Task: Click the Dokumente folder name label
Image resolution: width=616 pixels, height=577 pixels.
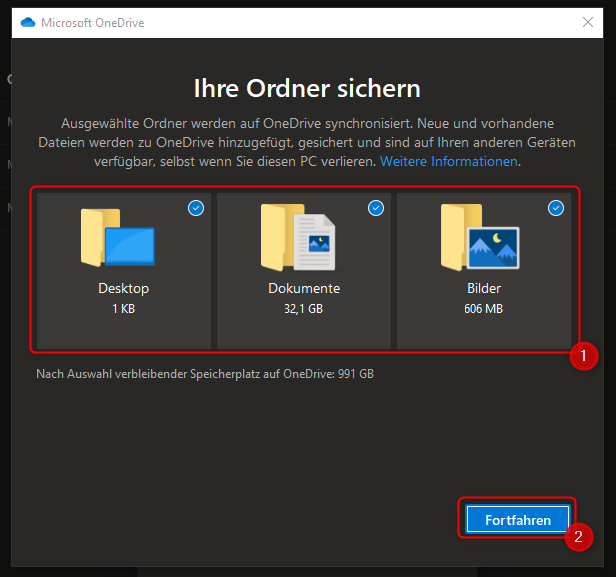Action: (x=304, y=288)
